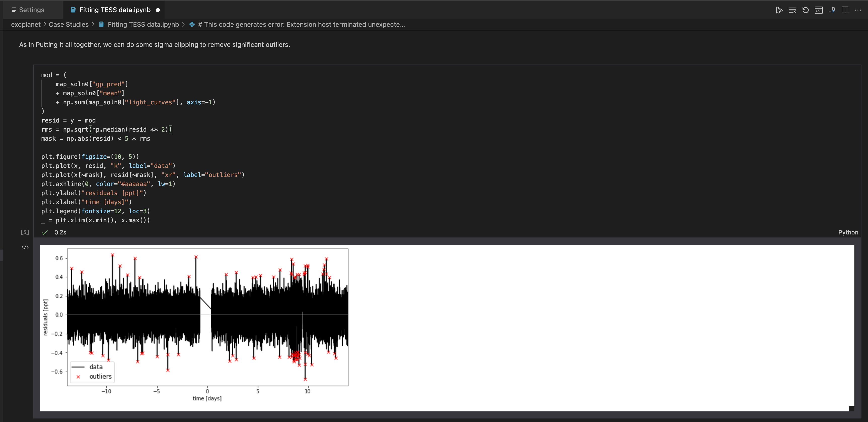This screenshot has height=422, width=868.
Task: Select the Fitting TESS data.ipynb tab
Action: tap(115, 10)
